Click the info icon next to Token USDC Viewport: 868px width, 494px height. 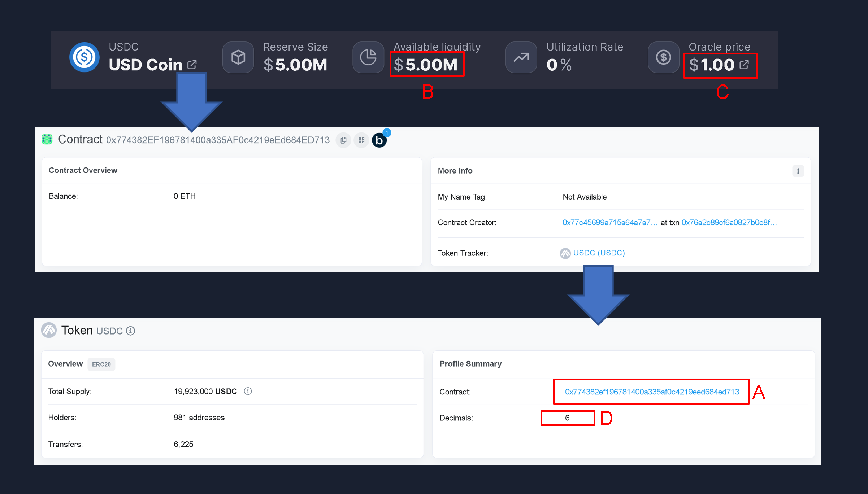130,331
